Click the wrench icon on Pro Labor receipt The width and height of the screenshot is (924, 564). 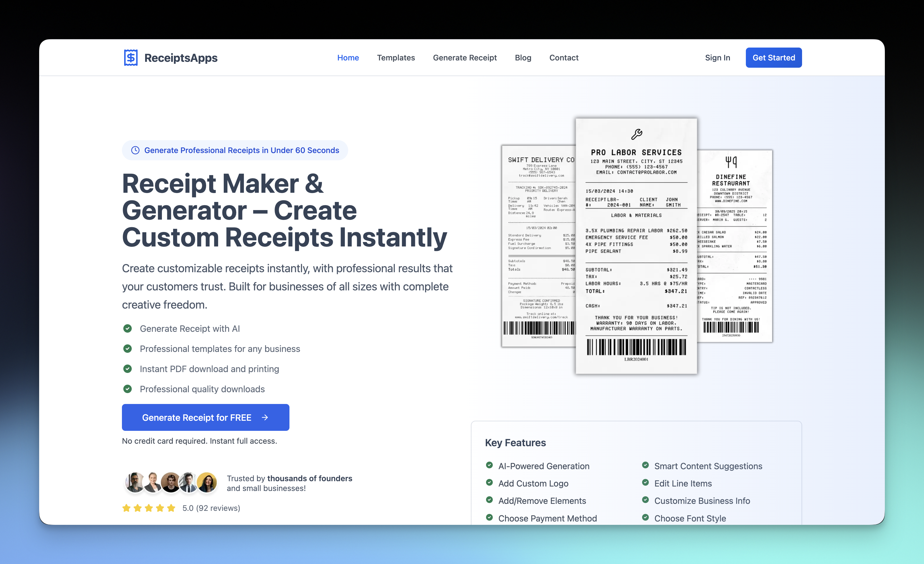tap(637, 134)
